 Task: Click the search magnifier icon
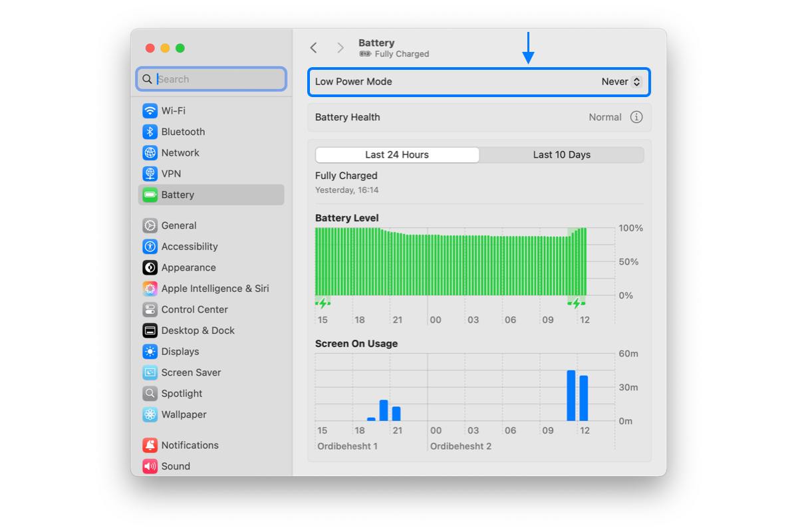[147, 79]
